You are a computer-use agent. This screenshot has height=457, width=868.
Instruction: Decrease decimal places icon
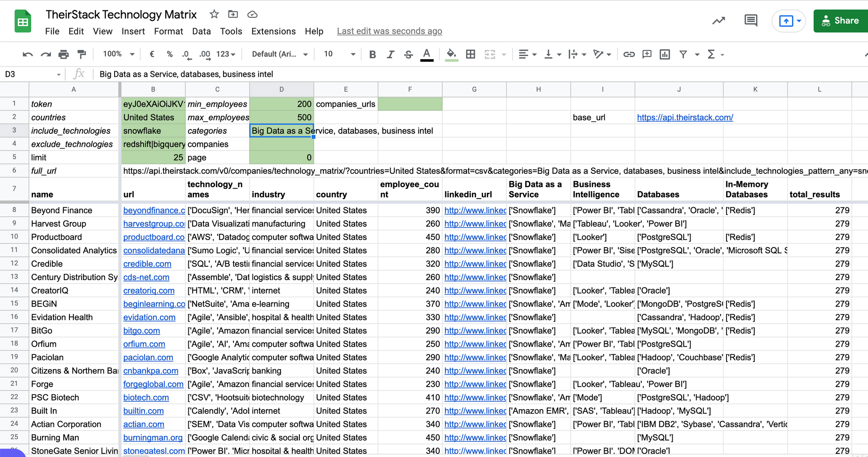186,54
